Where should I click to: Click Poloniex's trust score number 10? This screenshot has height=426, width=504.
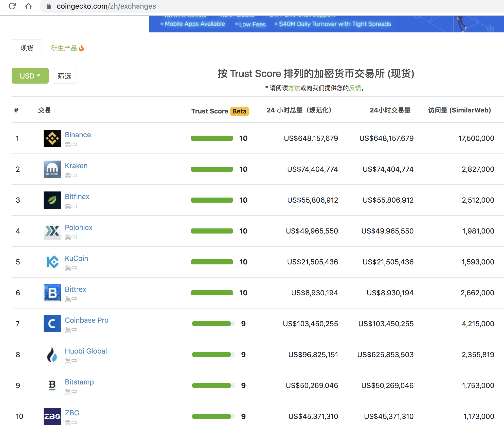pos(243,231)
